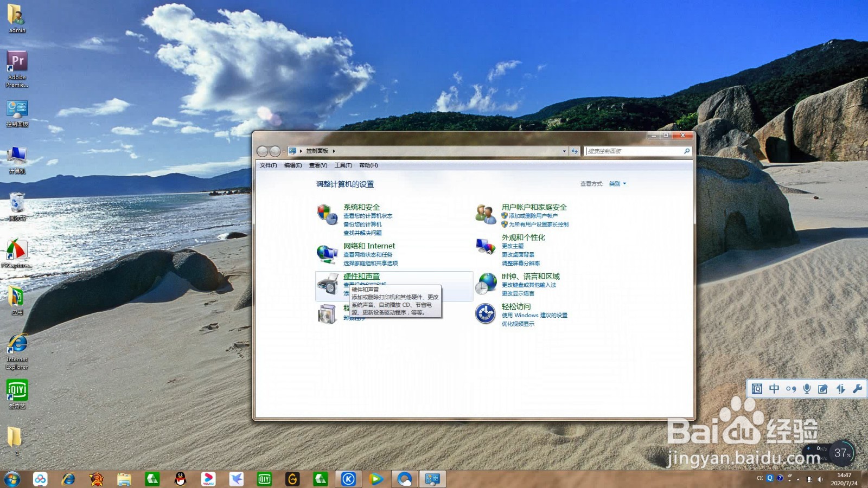This screenshot has width=868, height=488.
Task: Click 查看您的计算机状态 link
Action: [x=368, y=216]
